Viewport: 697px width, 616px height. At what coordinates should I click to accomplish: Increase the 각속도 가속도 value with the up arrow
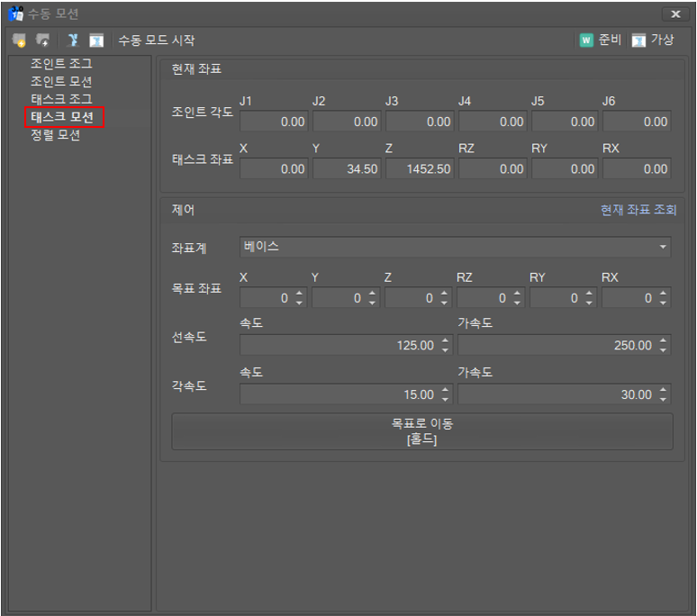tap(664, 390)
